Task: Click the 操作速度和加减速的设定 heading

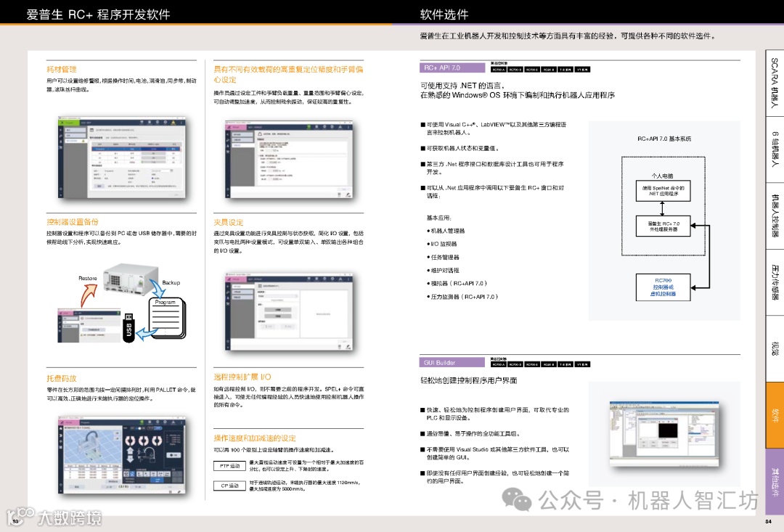Action: coord(255,438)
